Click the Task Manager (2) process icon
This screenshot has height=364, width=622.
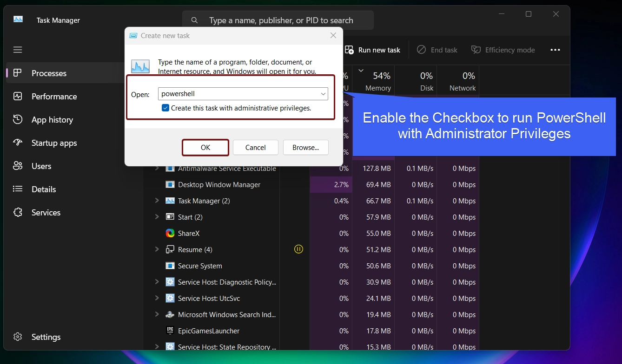click(170, 201)
